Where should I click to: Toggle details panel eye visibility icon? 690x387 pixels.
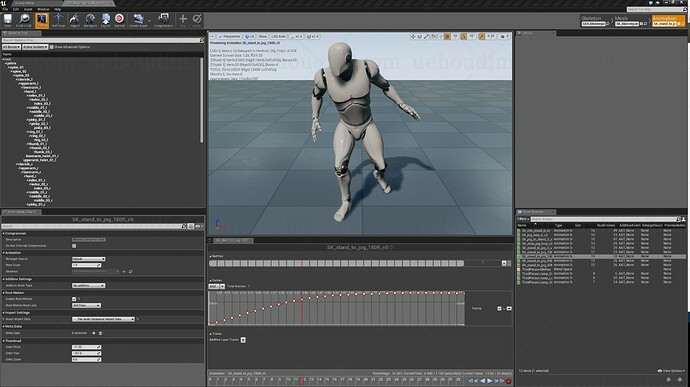(198, 226)
